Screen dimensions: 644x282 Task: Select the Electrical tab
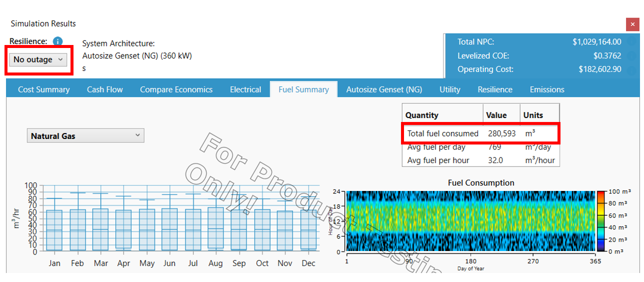click(x=245, y=89)
